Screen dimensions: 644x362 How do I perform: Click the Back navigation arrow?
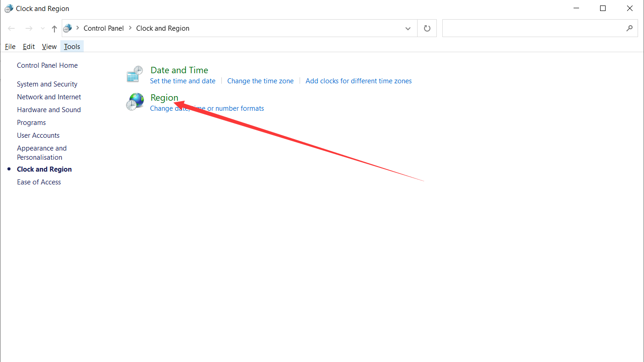[12, 28]
